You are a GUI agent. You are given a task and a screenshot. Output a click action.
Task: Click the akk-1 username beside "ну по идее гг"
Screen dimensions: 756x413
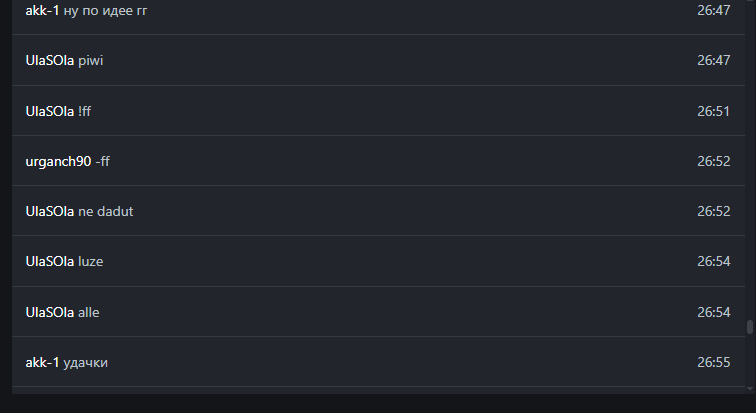(42, 10)
